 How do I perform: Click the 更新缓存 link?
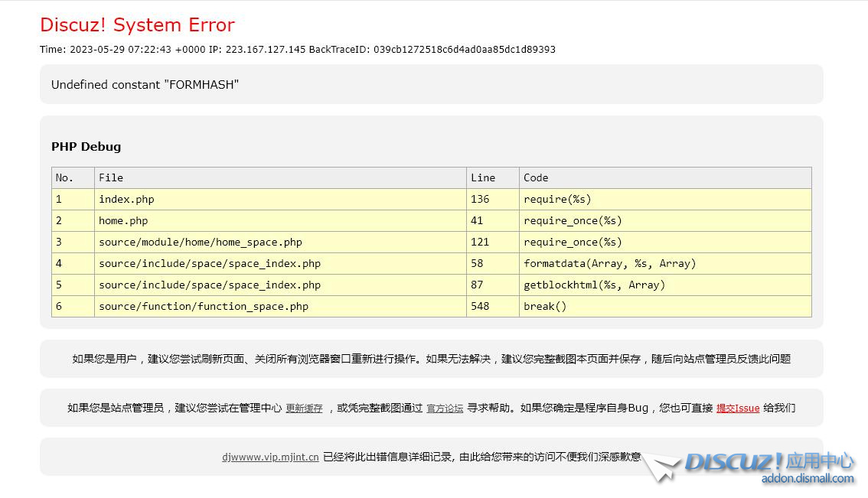304,408
